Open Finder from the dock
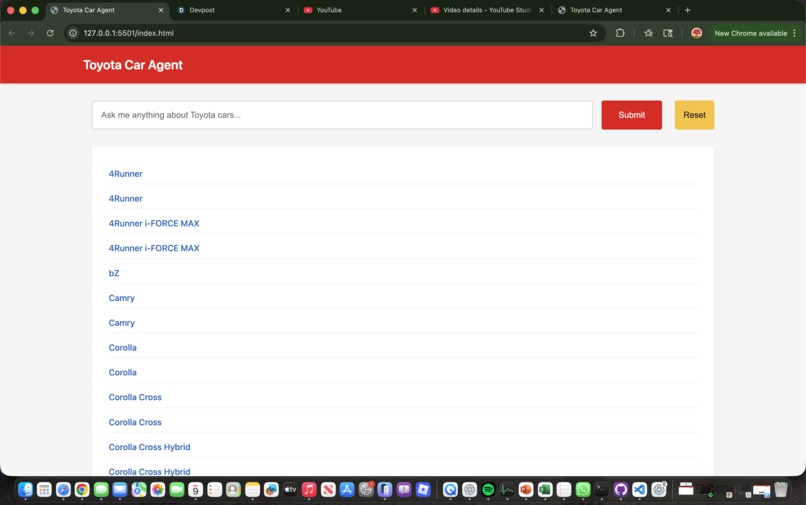Image resolution: width=806 pixels, height=505 pixels. [25, 490]
